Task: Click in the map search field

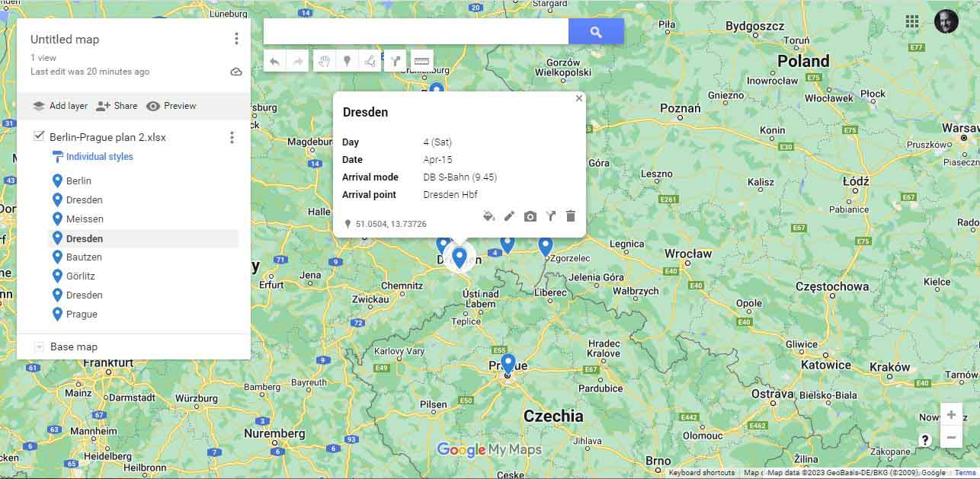Action: point(416,32)
